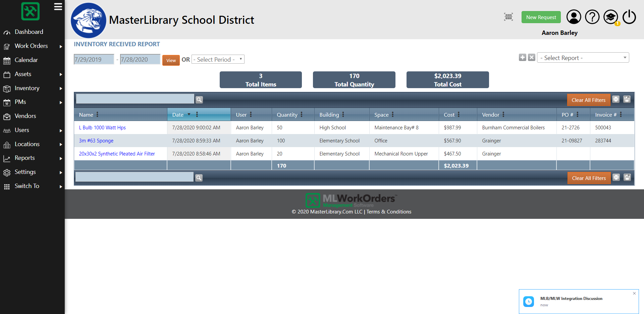Click the top print icon
This screenshot has width=644, height=314.
coord(616,99)
